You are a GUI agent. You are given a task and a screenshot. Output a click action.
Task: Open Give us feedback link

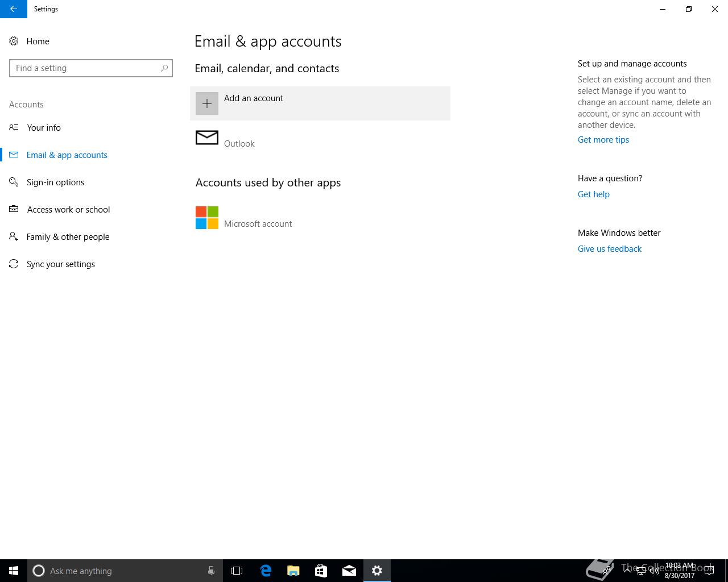[610, 249]
